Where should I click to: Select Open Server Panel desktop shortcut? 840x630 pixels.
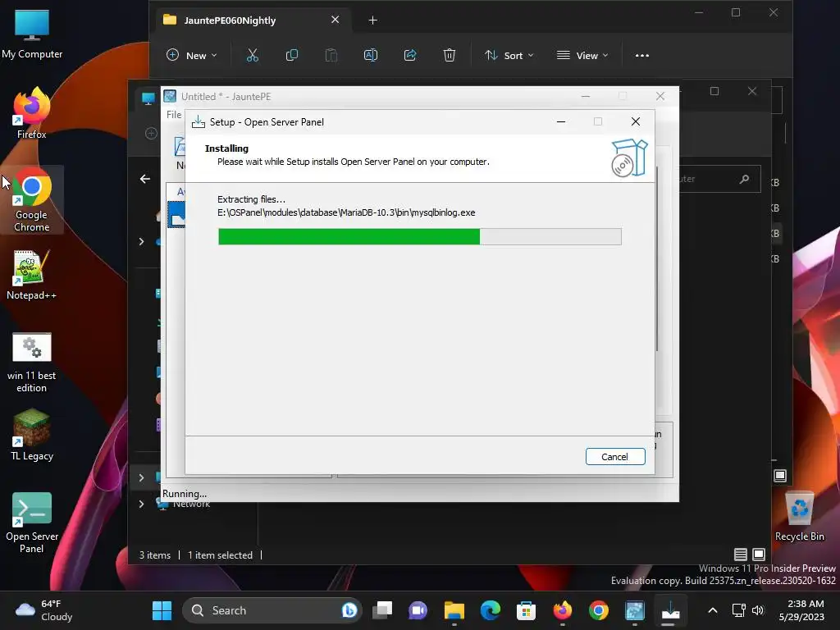(32, 523)
